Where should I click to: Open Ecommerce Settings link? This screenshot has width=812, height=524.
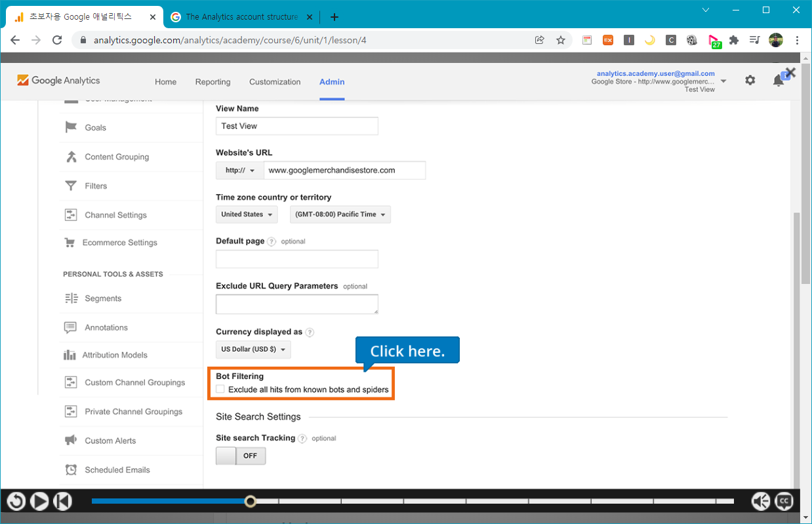coord(120,243)
